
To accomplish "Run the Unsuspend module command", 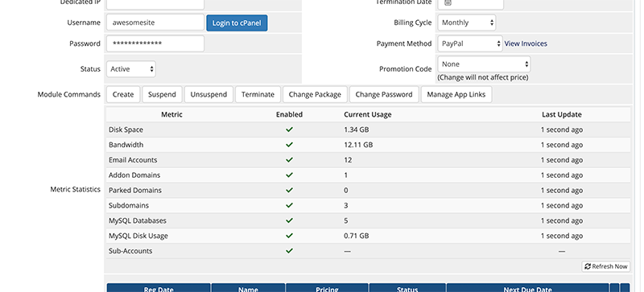I will point(208,94).
